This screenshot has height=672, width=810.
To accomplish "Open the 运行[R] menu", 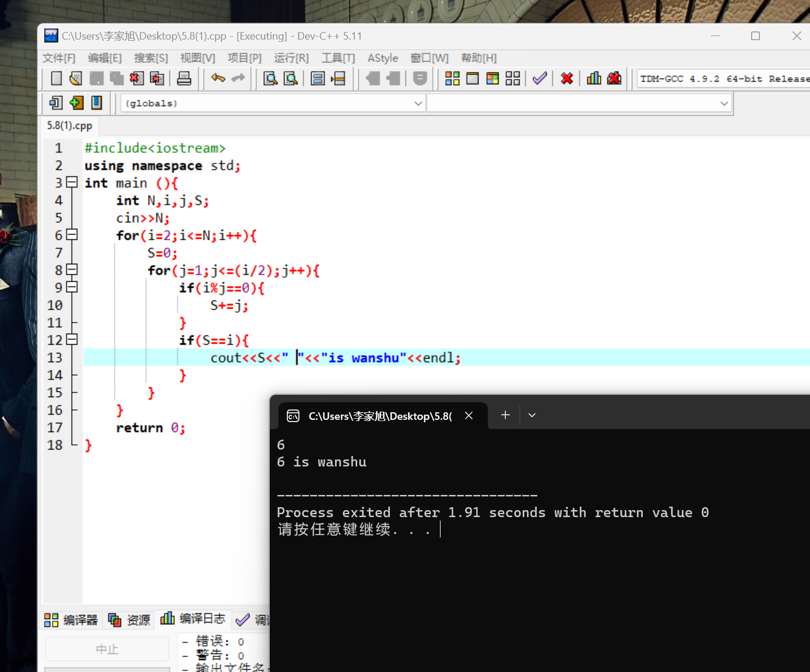I will click(x=291, y=58).
